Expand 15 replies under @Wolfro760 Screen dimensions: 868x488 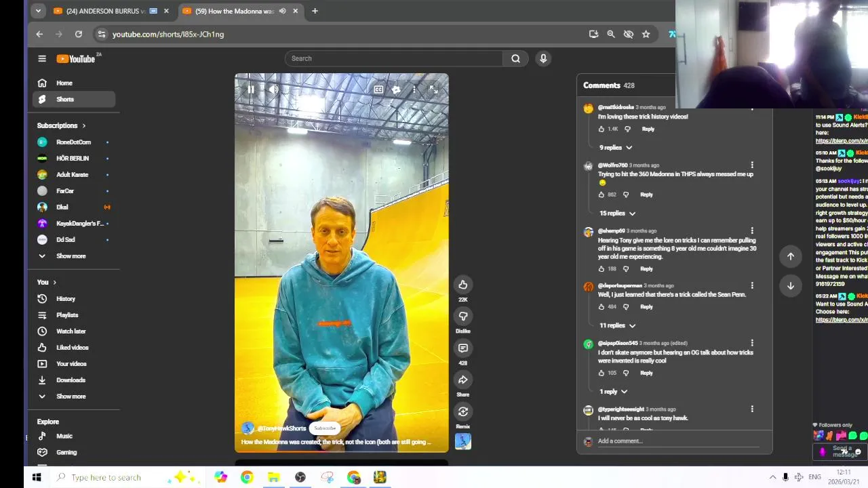(617, 213)
